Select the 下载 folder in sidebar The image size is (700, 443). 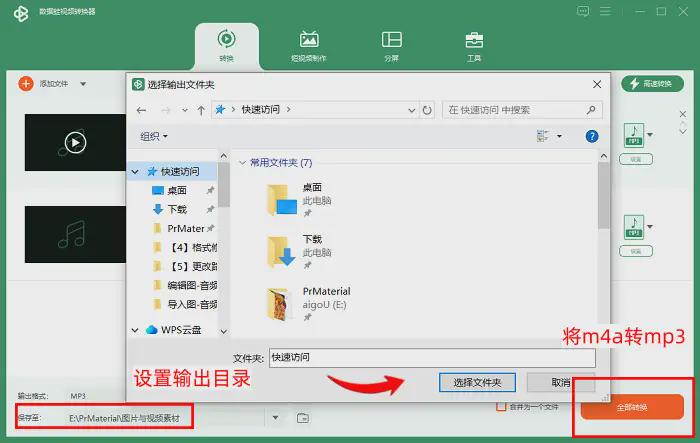click(x=176, y=209)
